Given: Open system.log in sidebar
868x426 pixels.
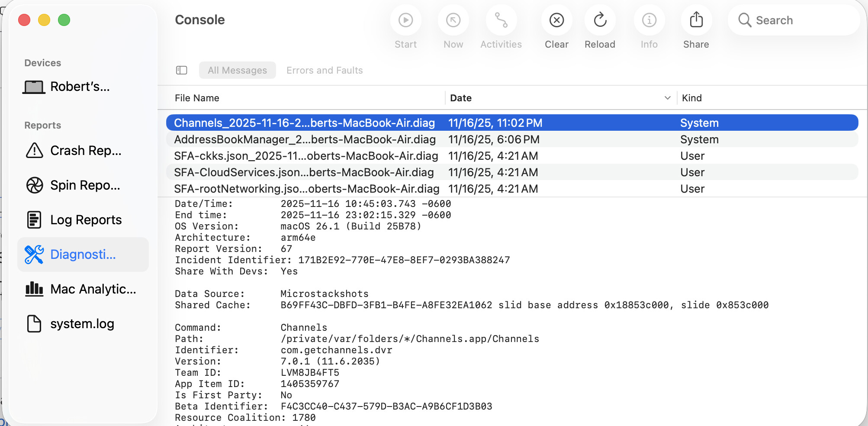Looking at the screenshot, I should [82, 324].
